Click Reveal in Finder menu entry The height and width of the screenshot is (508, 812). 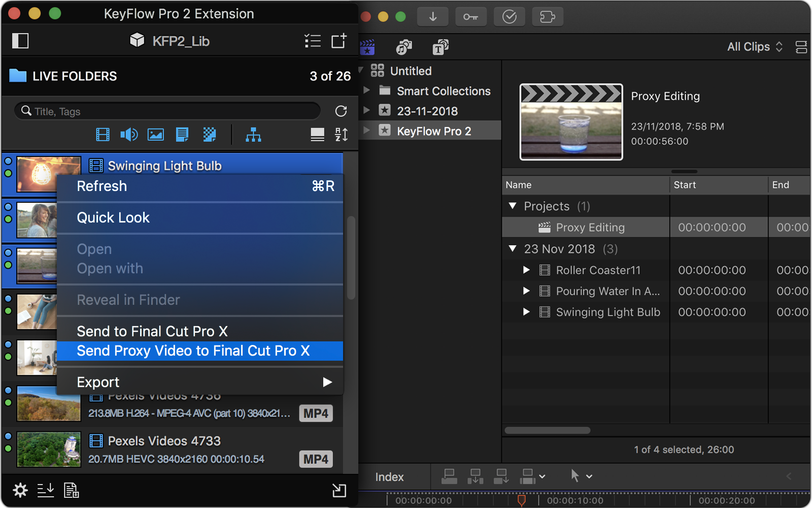[200, 300]
